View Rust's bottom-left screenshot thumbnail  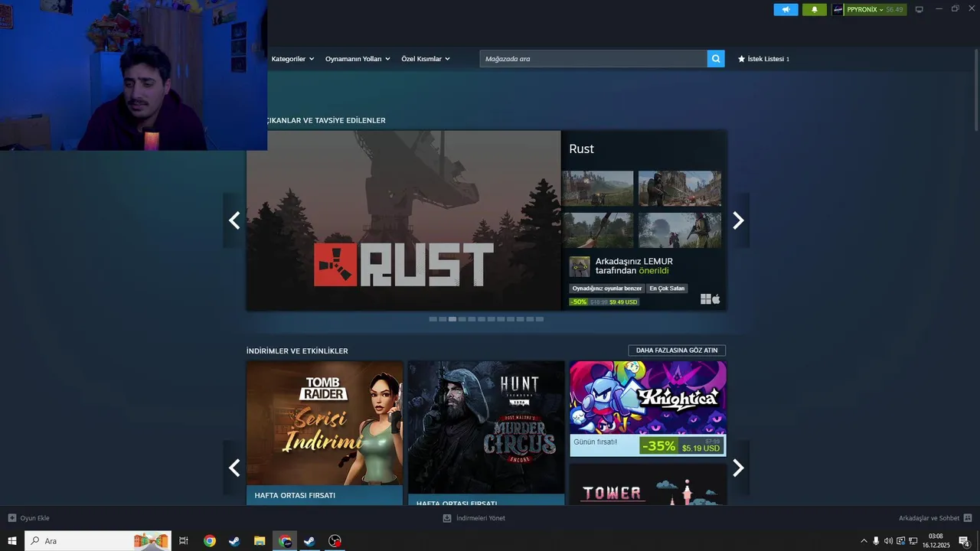click(x=598, y=230)
